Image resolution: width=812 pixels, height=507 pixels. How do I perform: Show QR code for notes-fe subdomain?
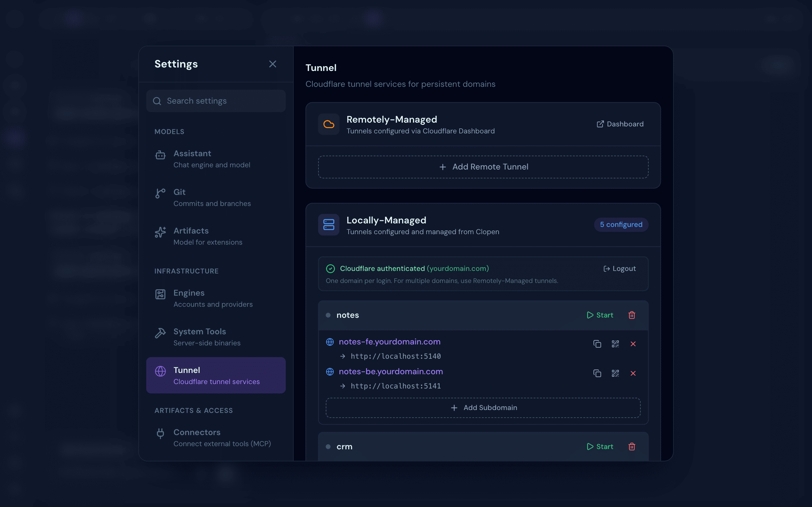[615, 344]
